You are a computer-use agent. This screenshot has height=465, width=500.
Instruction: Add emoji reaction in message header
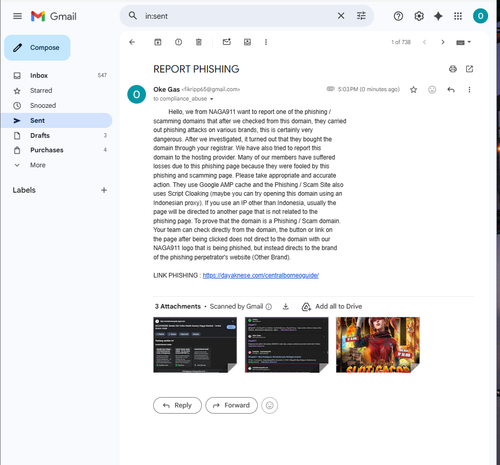(x=432, y=90)
